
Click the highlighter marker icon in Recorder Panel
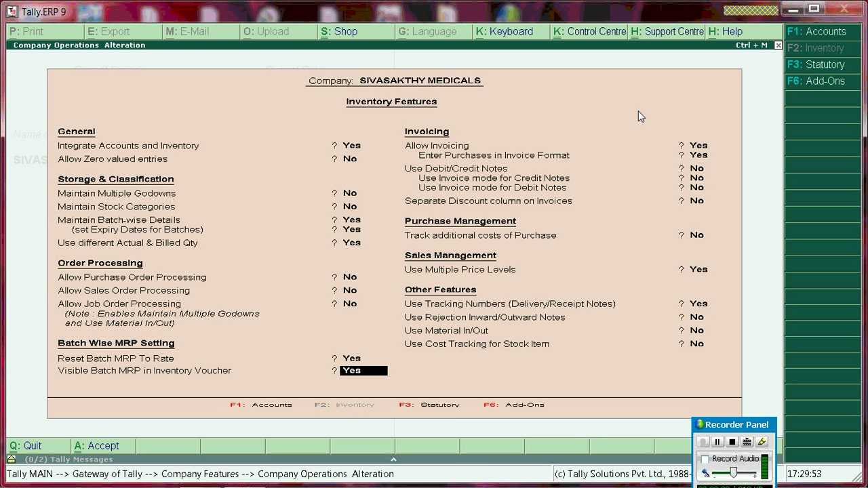(762, 442)
